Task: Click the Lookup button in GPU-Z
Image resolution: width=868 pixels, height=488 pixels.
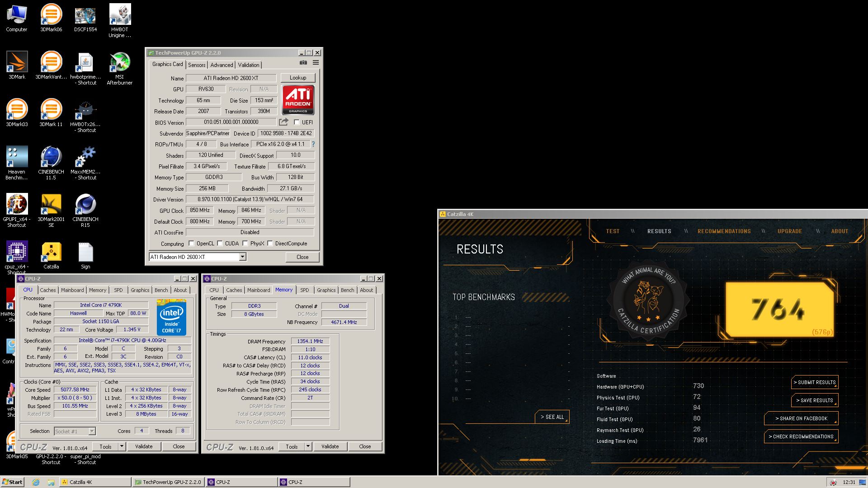Action: tap(297, 78)
